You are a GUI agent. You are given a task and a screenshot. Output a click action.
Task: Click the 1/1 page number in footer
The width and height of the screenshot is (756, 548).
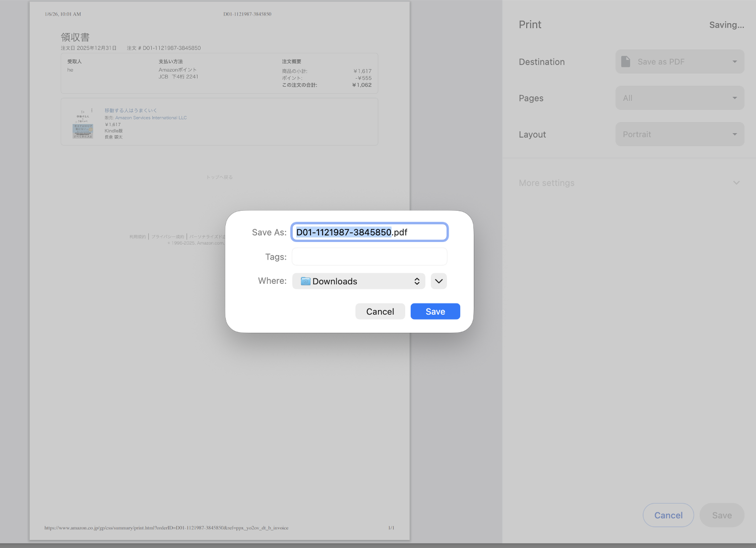click(391, 528)
